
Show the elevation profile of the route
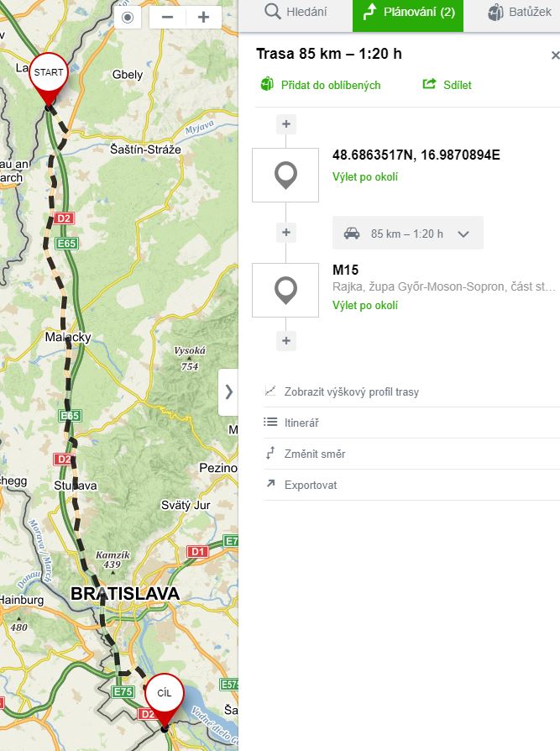(x=351, y=391)
